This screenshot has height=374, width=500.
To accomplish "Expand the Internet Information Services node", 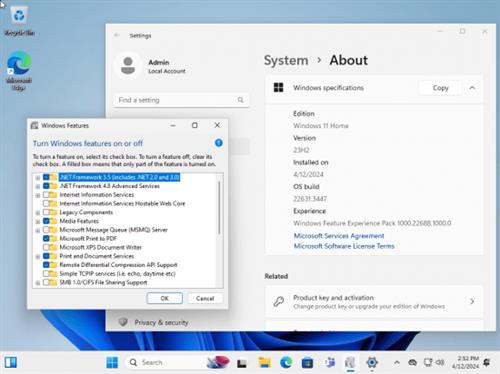I will (x=38, y=195).
